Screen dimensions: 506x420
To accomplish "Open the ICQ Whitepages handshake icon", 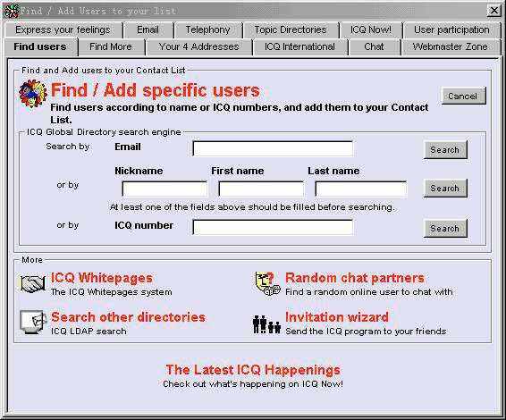I will click(32, 284).
